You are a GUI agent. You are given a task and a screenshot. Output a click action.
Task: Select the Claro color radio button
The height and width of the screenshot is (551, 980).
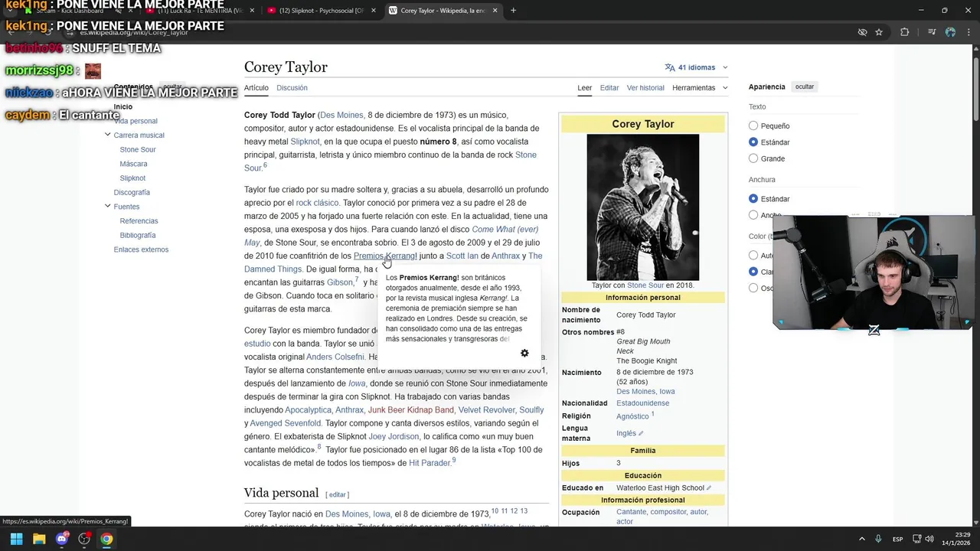tap(753, 272)
